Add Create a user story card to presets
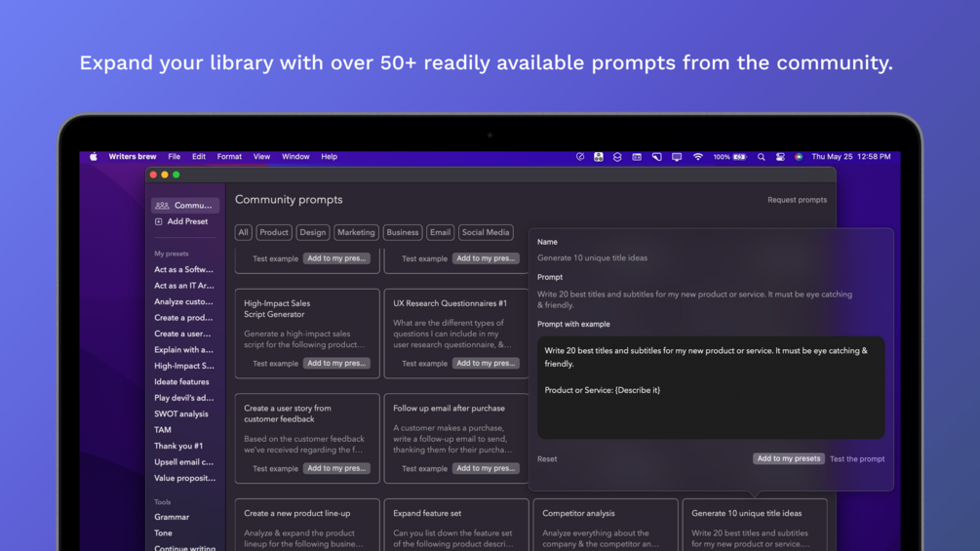 click(336, 468)
